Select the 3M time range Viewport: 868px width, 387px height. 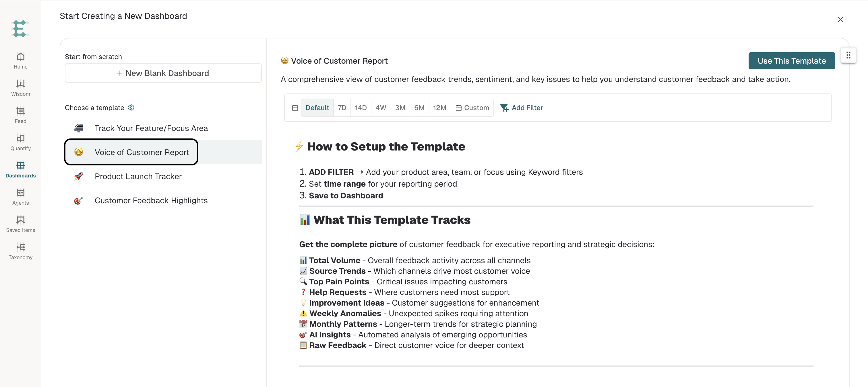(400, 108)
